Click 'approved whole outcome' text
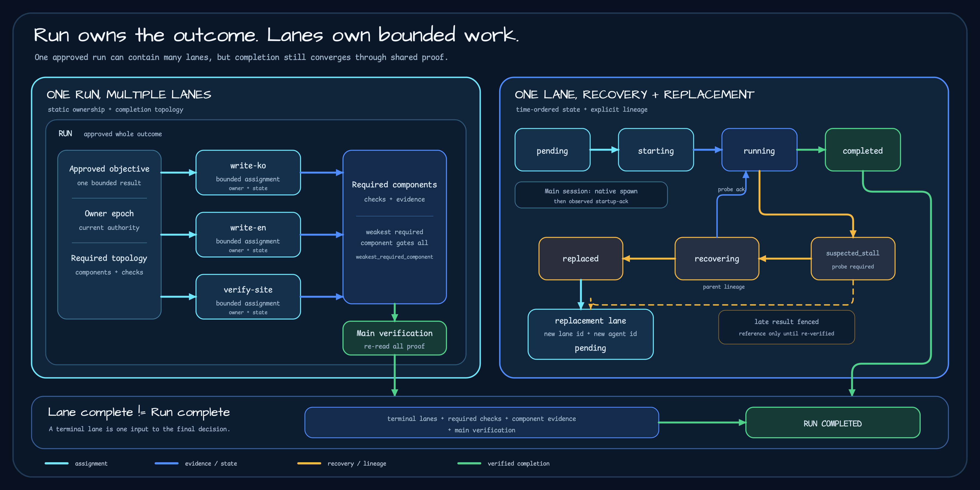This screenshot has width=980, height=490. 122,134
